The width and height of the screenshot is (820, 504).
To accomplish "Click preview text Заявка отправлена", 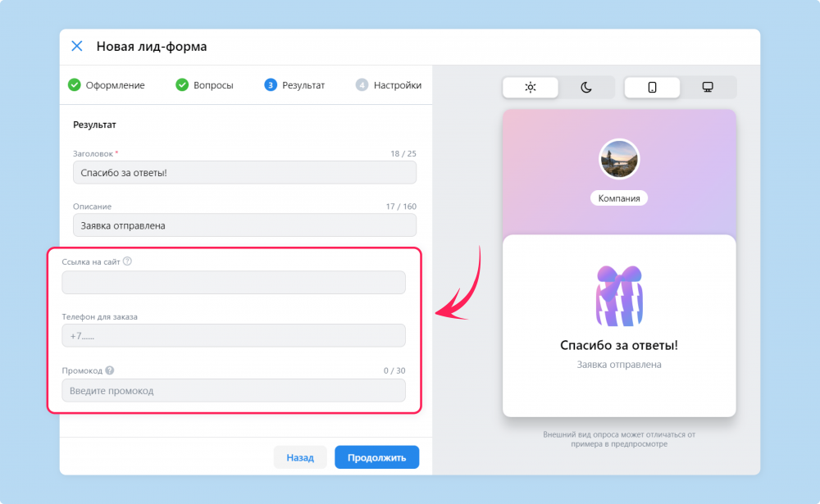I will click(619, 365).
